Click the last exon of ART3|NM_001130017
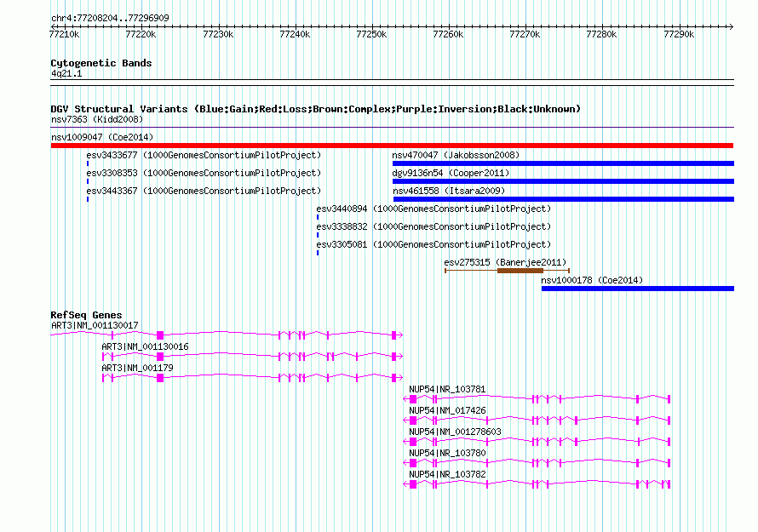The width and height of the screenshot is (758, 532). point(394,335)
